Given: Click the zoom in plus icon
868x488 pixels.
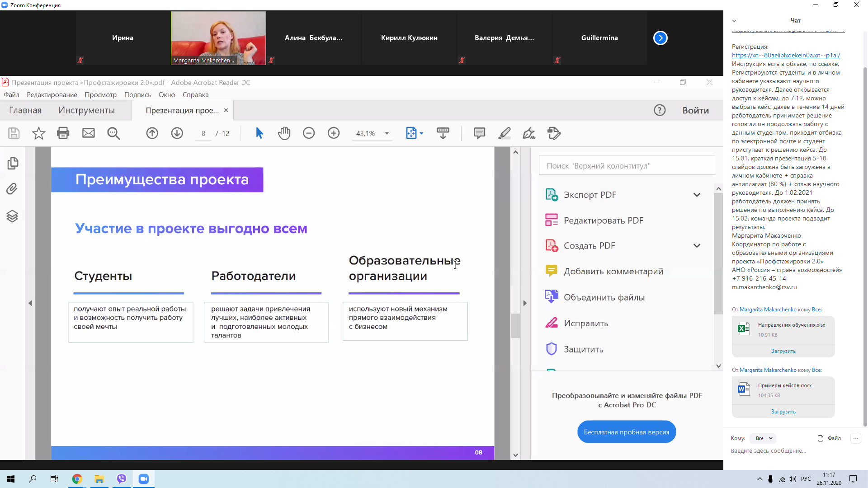Looking at the screenshot, I should pos(334,133).
